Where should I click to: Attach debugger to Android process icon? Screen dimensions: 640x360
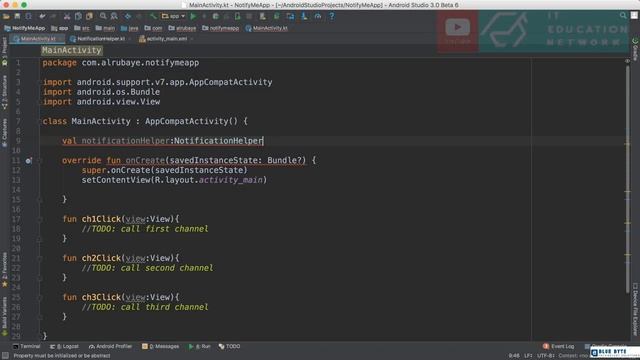[x=238, y=16]
